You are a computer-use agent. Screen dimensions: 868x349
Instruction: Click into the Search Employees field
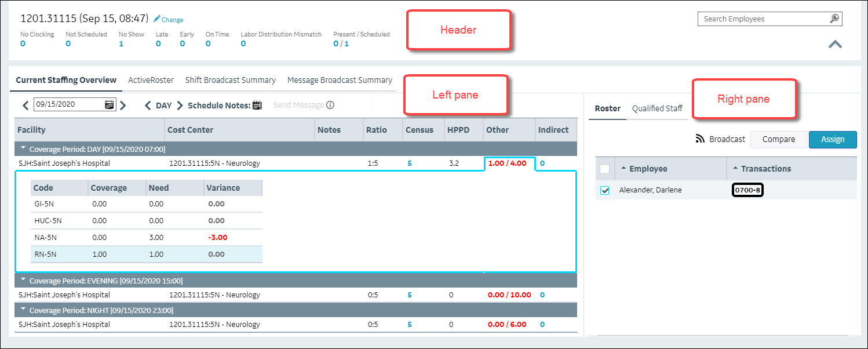point(762,19)
